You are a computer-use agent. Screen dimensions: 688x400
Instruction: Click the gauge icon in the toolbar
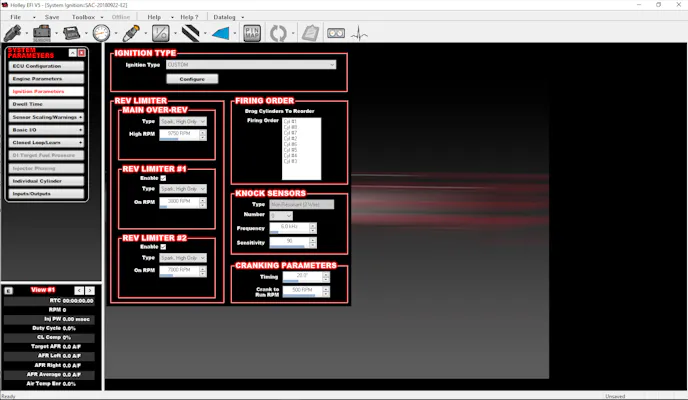[101, 33]
